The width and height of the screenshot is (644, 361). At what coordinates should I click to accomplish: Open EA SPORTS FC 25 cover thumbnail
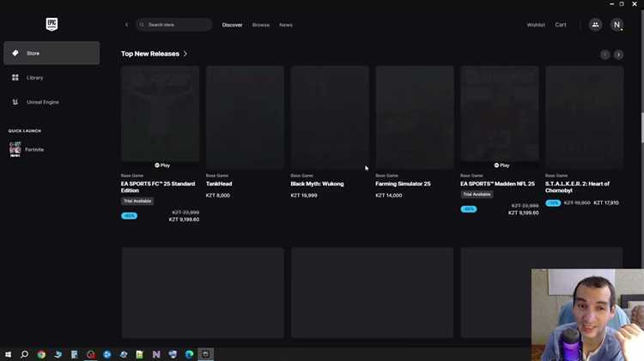(161, 114)
